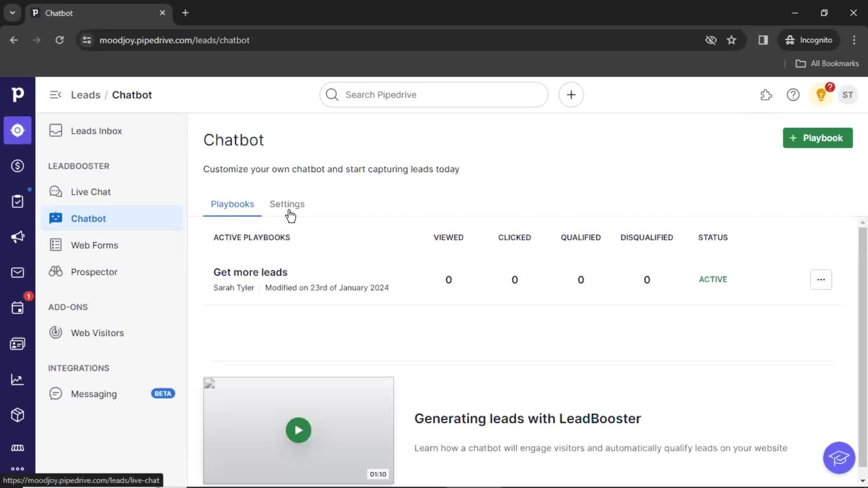Open Campaigns megaphone icon
Viewport: 868px width, 488px height.
pyautogui.click(x=17, y=237)
